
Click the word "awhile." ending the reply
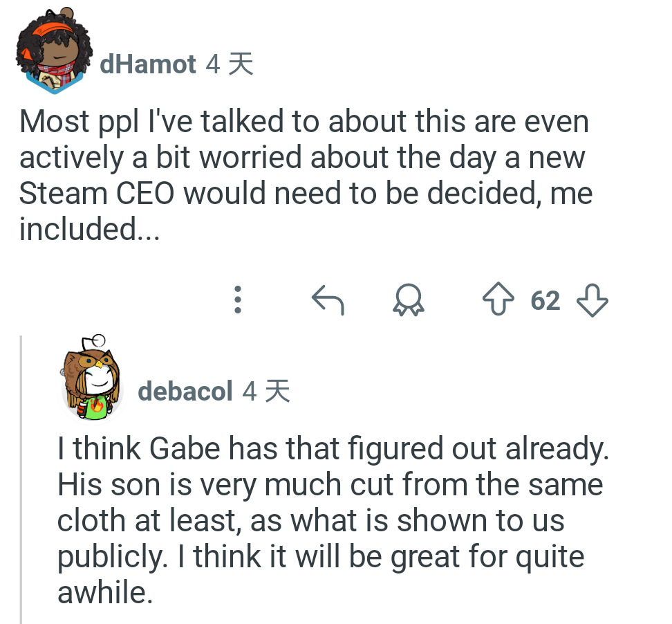(104, 594)
